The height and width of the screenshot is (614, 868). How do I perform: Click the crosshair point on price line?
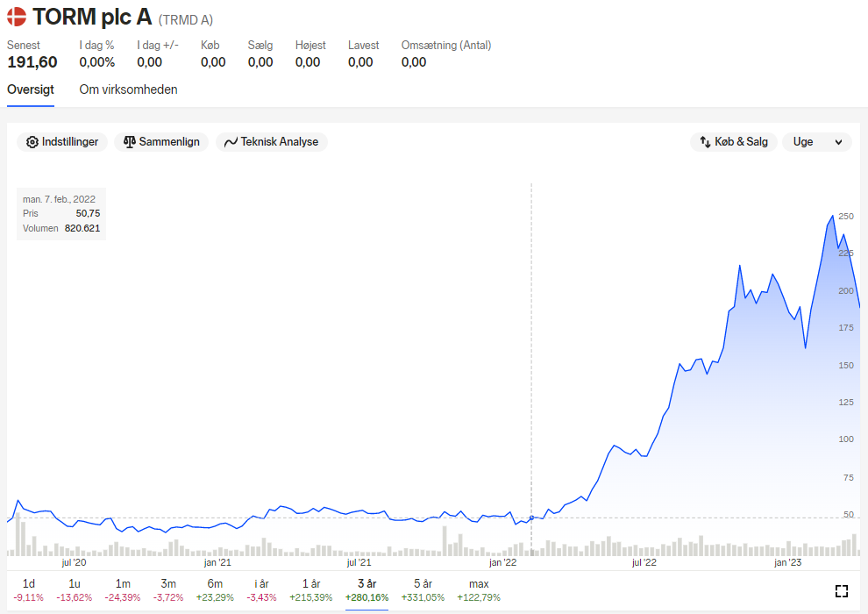(532, 518)
